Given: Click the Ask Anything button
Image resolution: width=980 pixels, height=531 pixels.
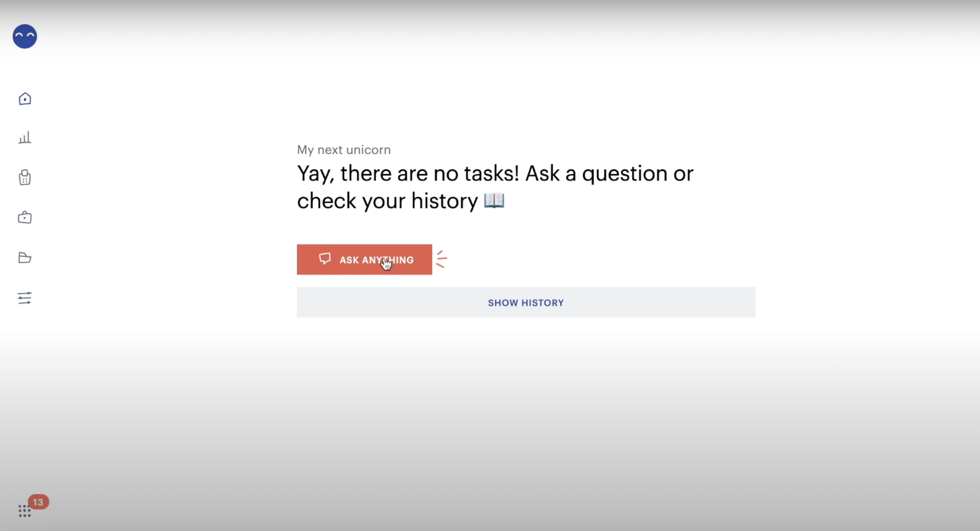Looking at the screenshot, I should (364, 260).
